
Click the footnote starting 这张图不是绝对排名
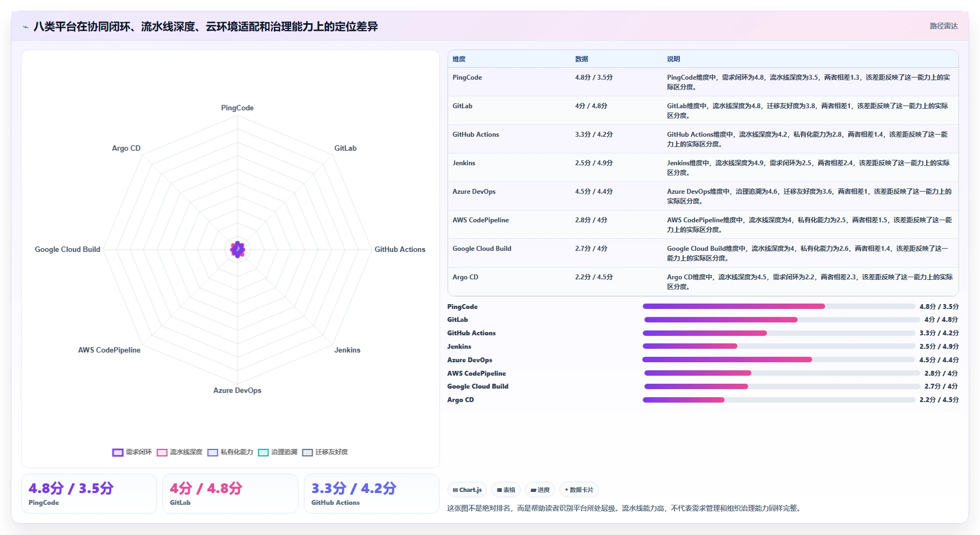[x=626, y=508]
